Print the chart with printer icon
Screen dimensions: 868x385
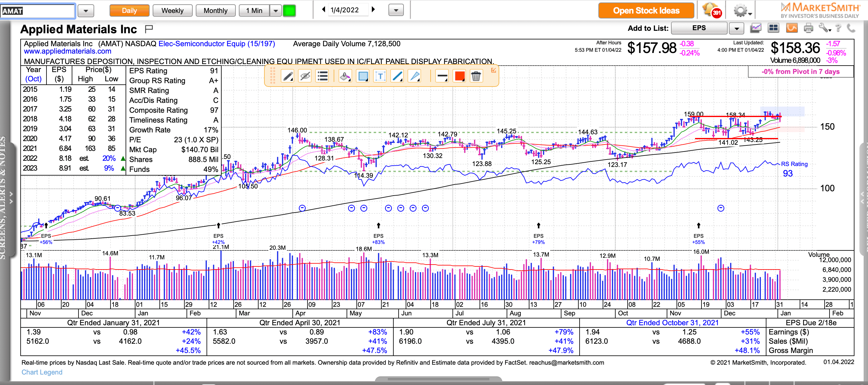click(x=808, y=28)
